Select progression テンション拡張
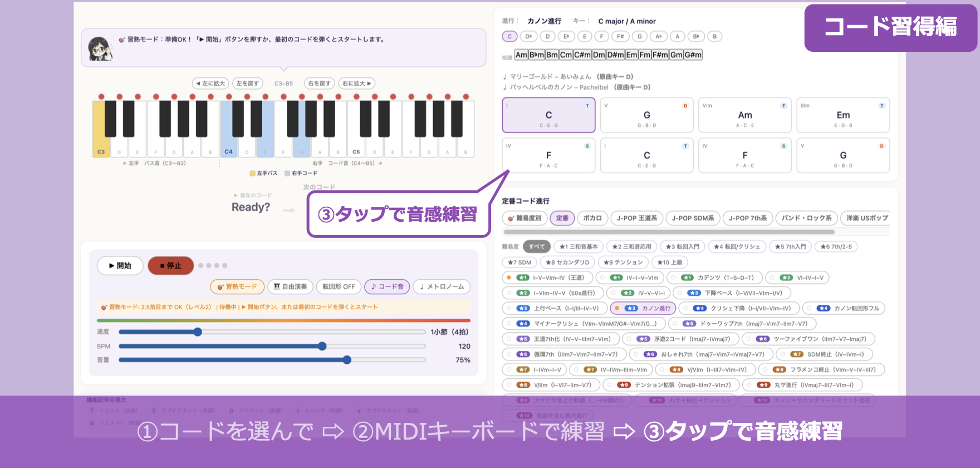 click(671, 385)
